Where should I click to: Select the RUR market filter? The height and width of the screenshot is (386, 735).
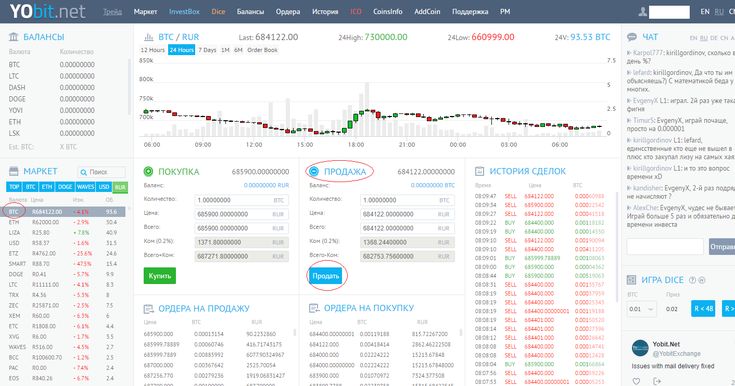(120, 187)
